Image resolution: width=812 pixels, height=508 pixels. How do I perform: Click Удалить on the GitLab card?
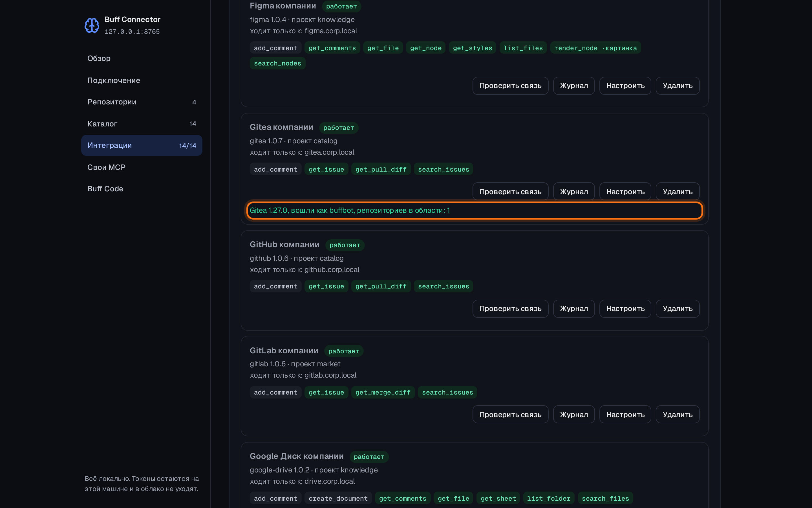pyautogui.click(x=678, y=414)
